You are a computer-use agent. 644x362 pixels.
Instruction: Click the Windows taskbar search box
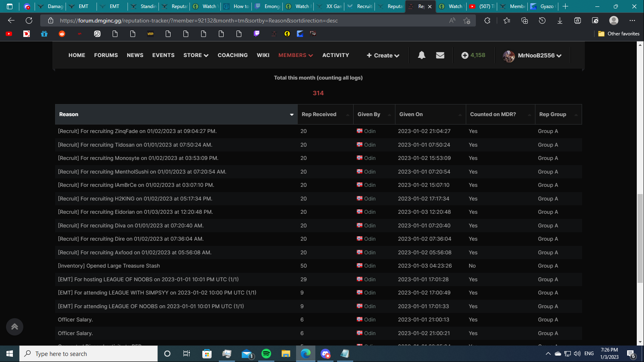pos(88,354)
